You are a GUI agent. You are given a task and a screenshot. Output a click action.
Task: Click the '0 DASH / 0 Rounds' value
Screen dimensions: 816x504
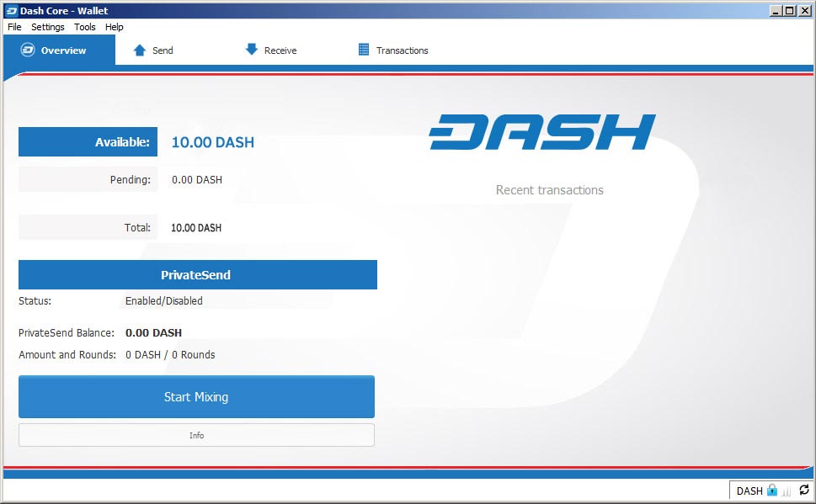[x=170, y=355]
